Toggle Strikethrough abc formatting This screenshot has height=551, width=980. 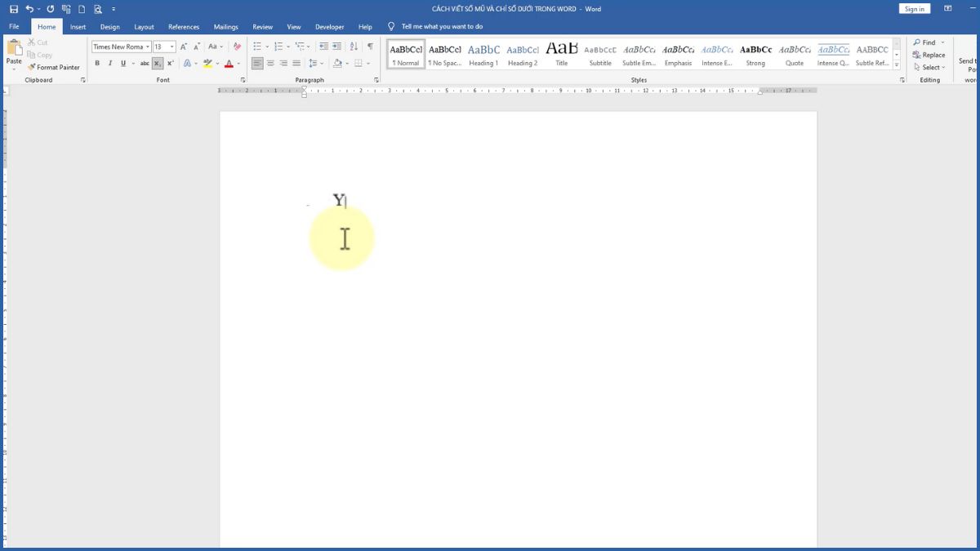click(x=145, y=63)
